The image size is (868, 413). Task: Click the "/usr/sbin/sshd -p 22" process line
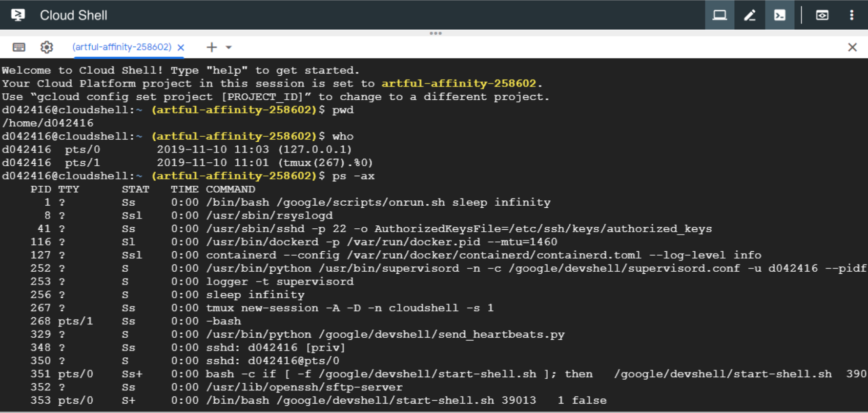(375, 229)
